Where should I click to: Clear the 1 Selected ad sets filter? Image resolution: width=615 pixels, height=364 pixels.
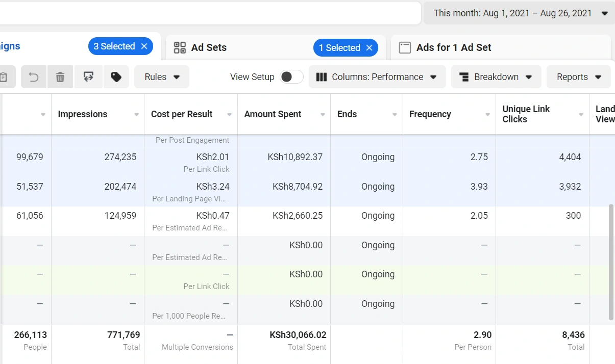click(x=369, y=48)
